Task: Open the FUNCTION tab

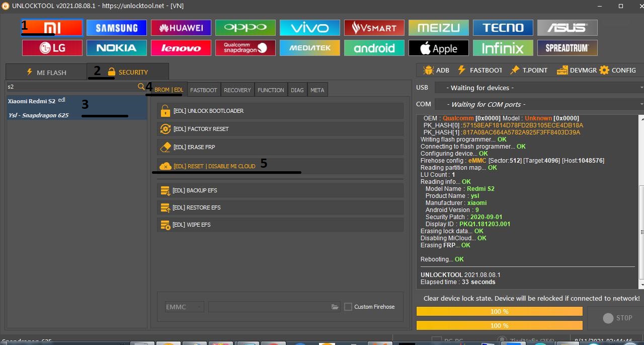Action: click(271, 90)
